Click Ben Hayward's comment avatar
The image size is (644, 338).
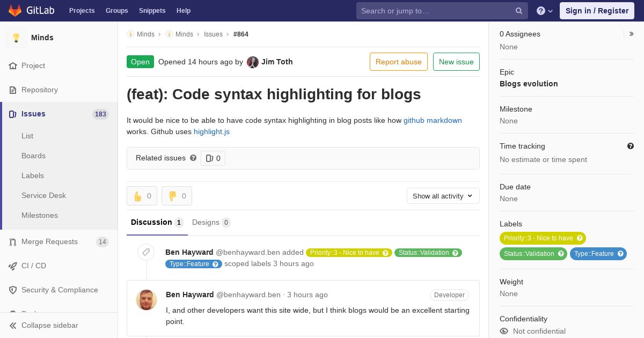point(147,300)
